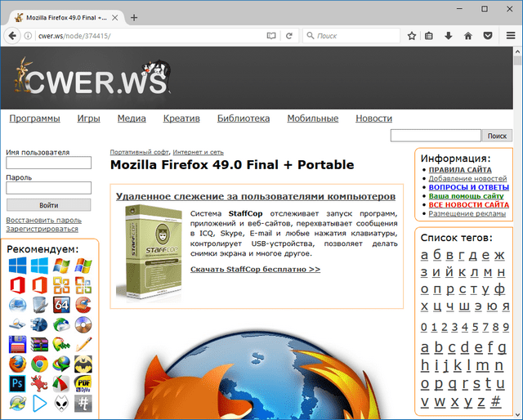523x420 pixels.
Task: Open the red IrfanView cat icon
Action: (39, 383)
